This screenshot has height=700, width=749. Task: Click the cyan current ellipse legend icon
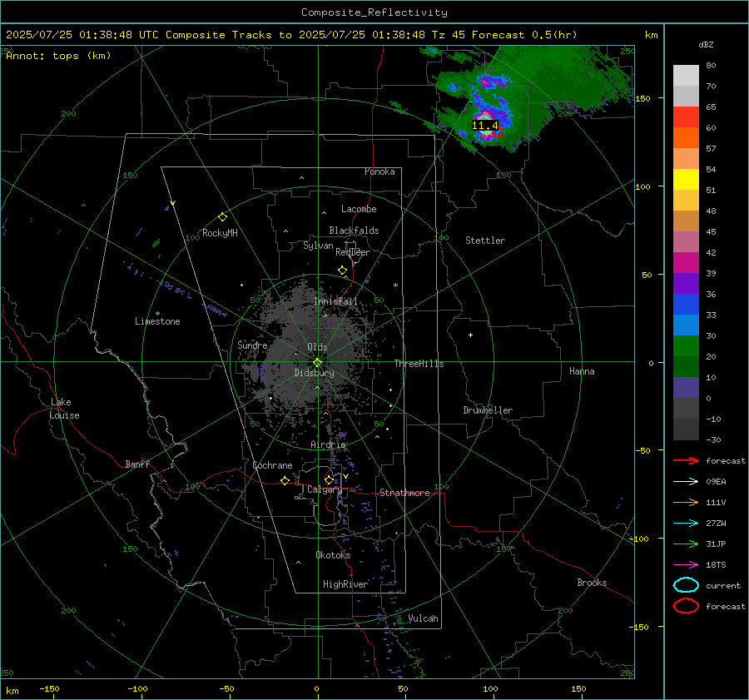pos(686,585)
